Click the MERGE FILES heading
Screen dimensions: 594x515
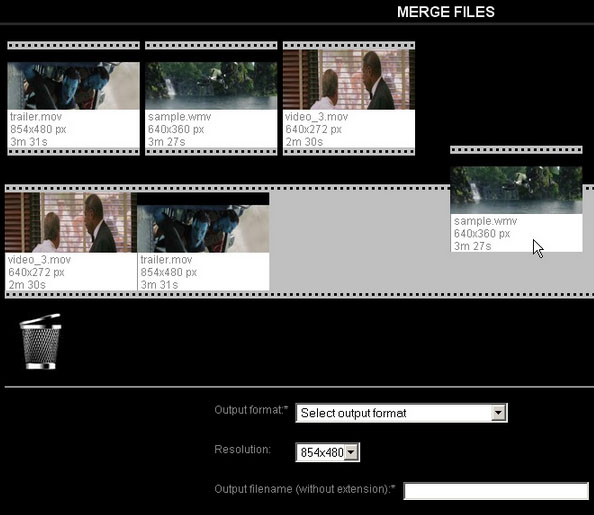point(446,12)
